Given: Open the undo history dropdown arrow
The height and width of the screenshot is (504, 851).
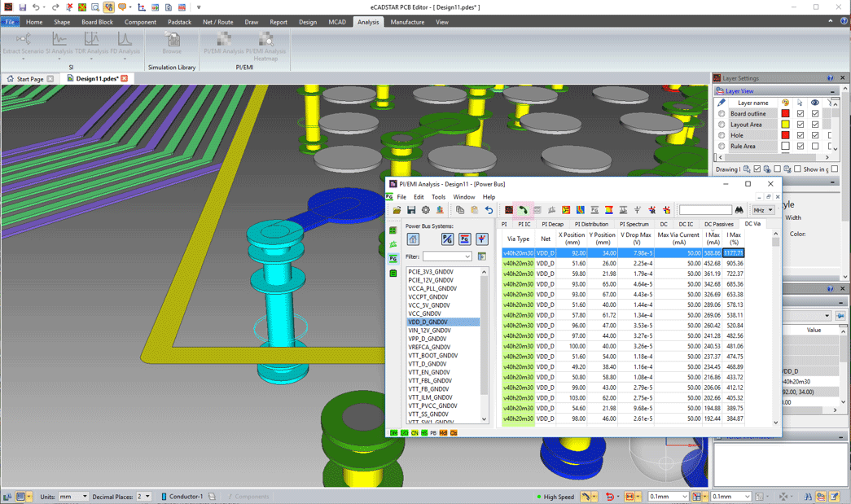Looking at the screenshot, I should click(x=44, y=7).
